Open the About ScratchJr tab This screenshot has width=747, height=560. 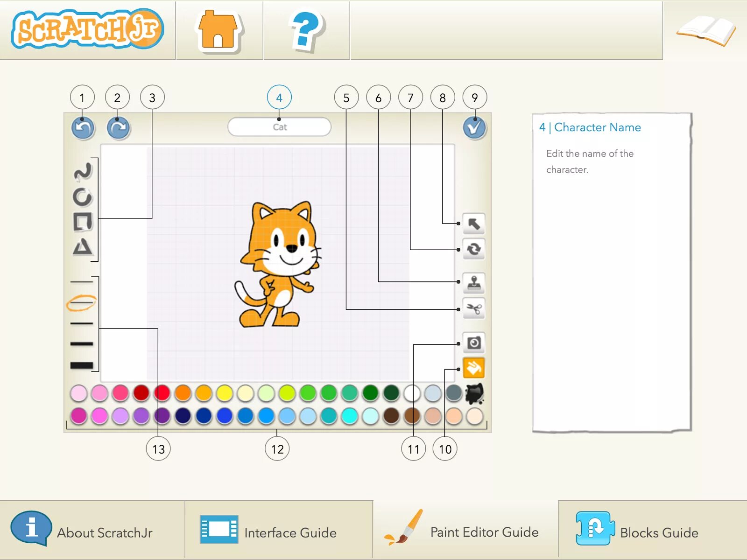(x=92, y=529)
